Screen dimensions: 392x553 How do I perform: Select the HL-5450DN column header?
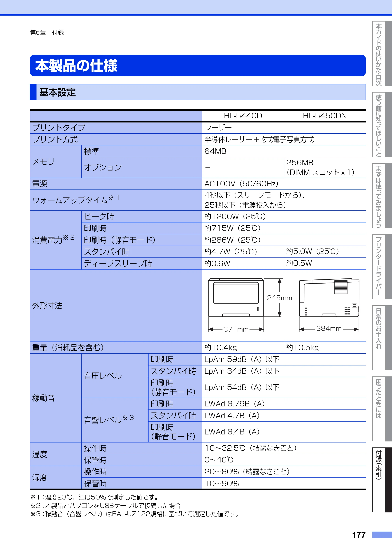point(325,116)
